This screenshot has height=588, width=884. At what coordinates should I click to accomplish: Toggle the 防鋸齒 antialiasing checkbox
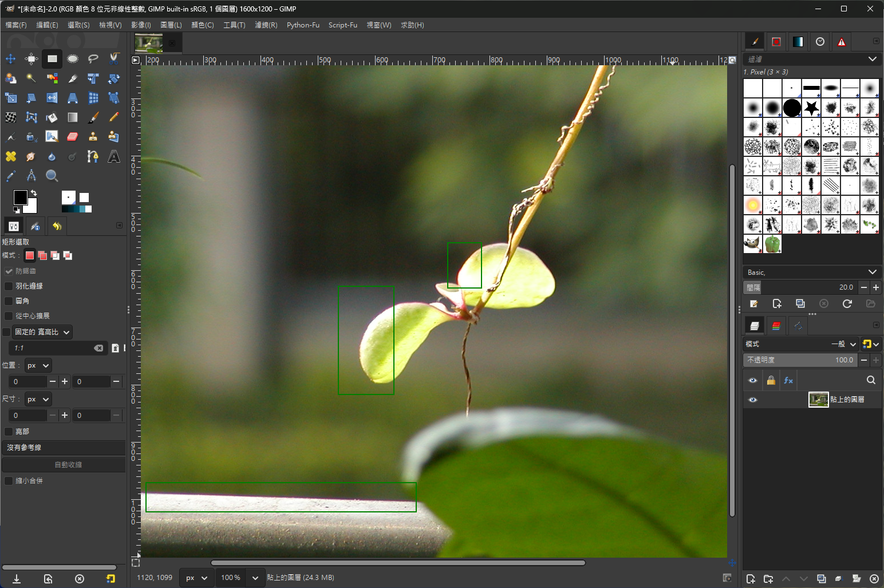click(9, 271)
